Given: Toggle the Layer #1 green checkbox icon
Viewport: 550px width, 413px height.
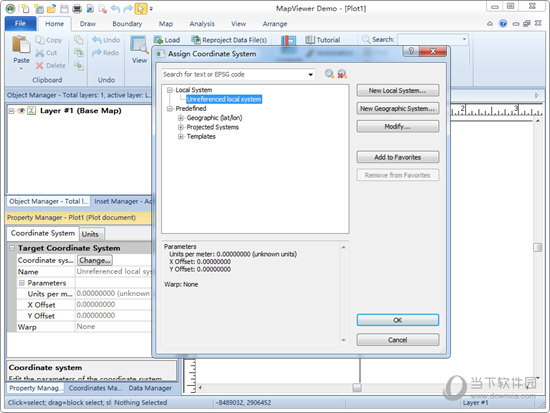Looking at the screenshot, I should click(32, 111).
